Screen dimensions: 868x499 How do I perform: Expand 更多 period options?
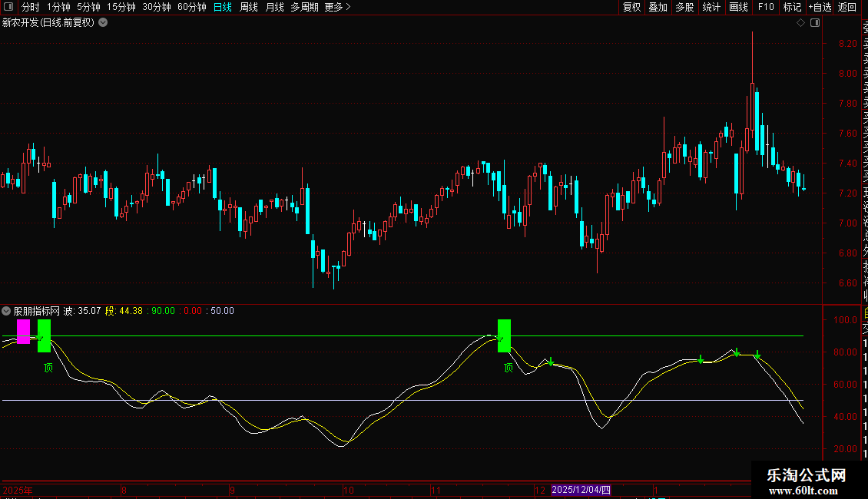pos(338,7)
